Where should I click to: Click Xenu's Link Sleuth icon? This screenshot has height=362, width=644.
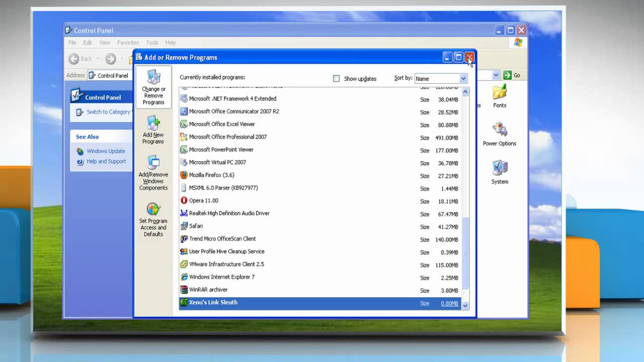pyautogui.click(x=184, y=303)
